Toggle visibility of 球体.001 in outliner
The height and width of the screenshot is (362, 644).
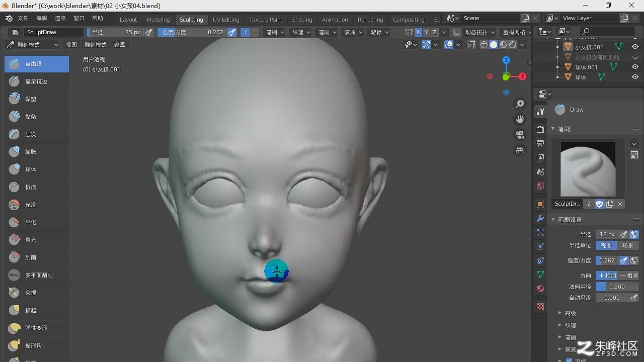click(x=635, y=67)
